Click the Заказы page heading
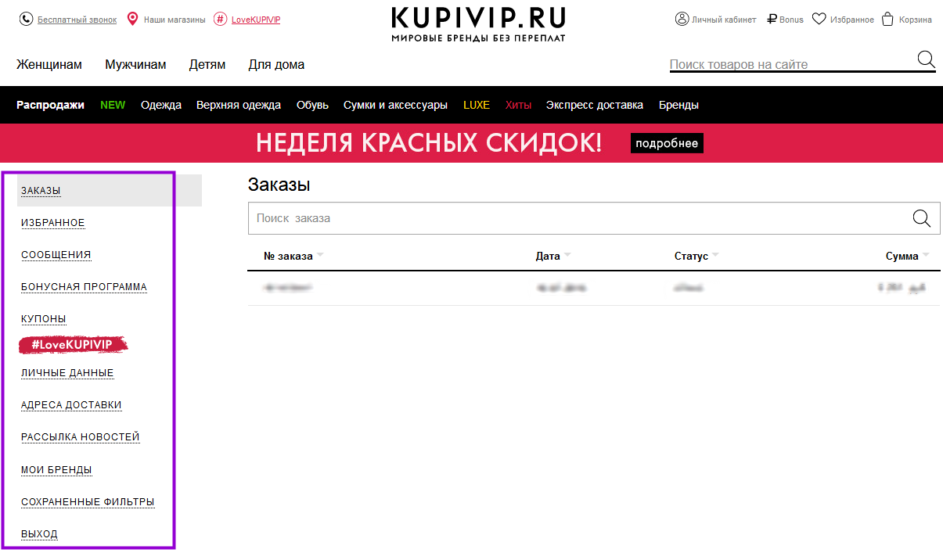Viewport: 943px width, 560px height. (279, 185)
